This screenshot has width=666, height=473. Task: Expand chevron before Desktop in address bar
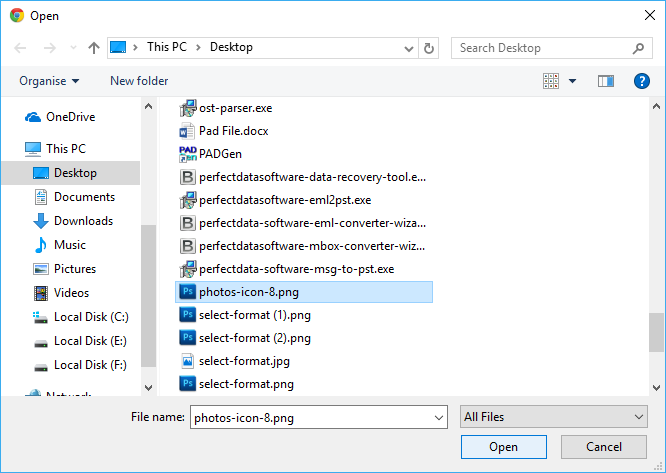pyautogui.click(x=198, y=48)
